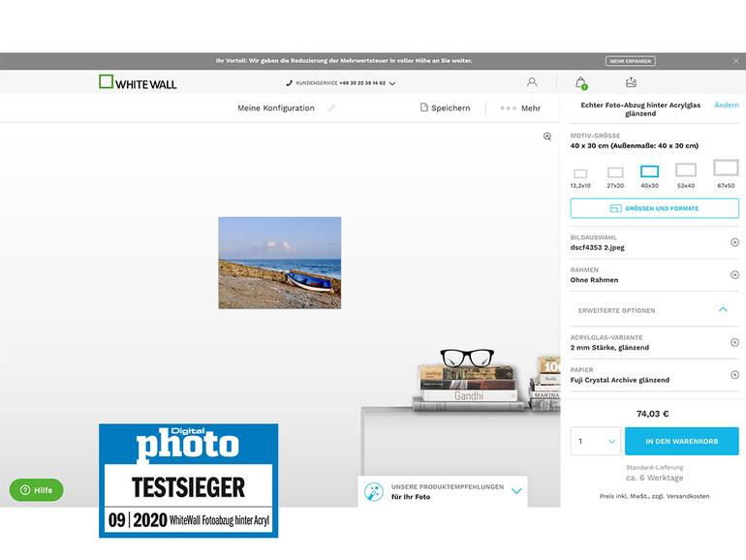Viewport: 746px width, 560px height.
Task: Click the Ändern link
Action: 727,106
